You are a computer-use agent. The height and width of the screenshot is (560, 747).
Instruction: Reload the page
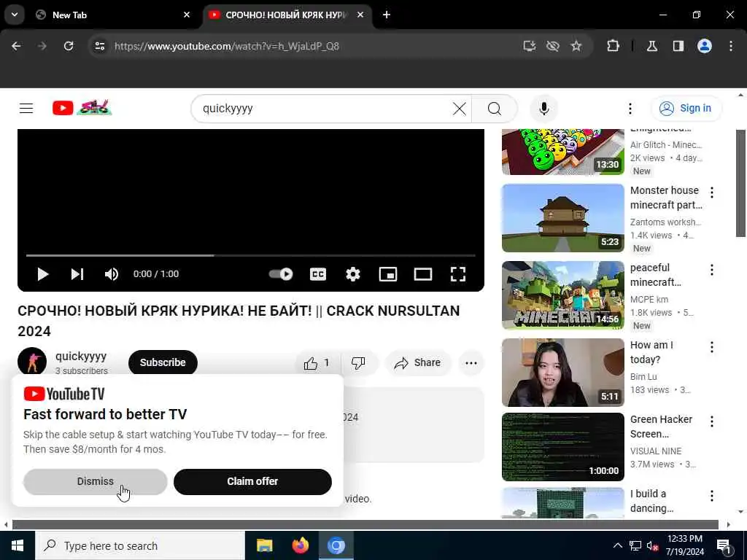click(x=69, y=46)
